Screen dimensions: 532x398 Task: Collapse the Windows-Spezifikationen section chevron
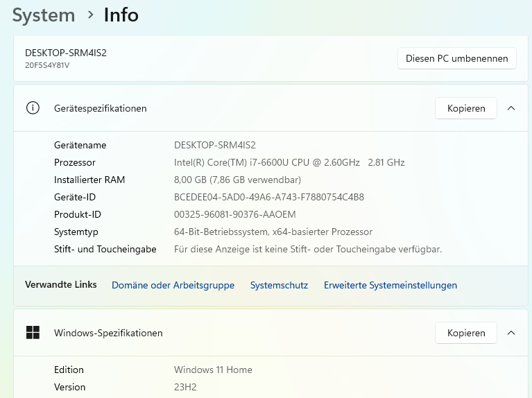click(x=511, y=333)
